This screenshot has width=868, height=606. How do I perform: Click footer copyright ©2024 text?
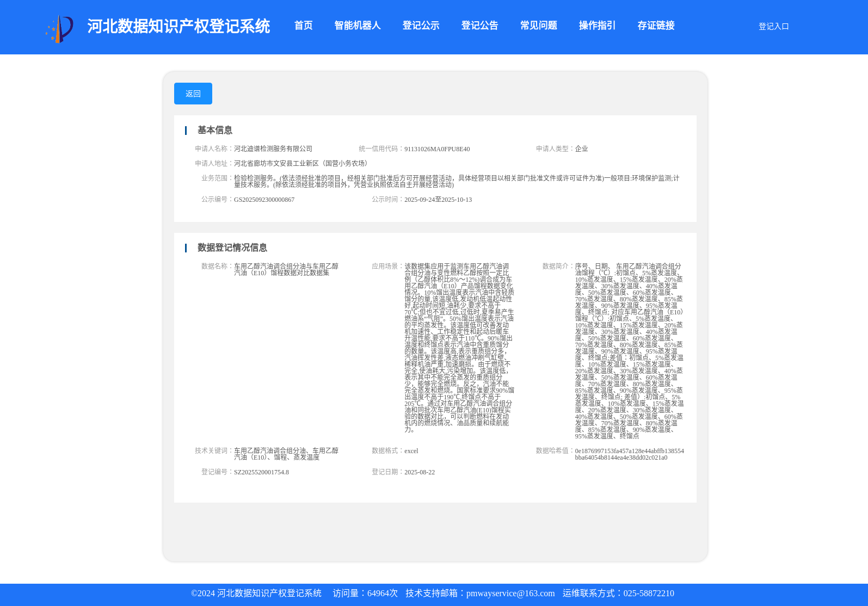pos(256,593)
